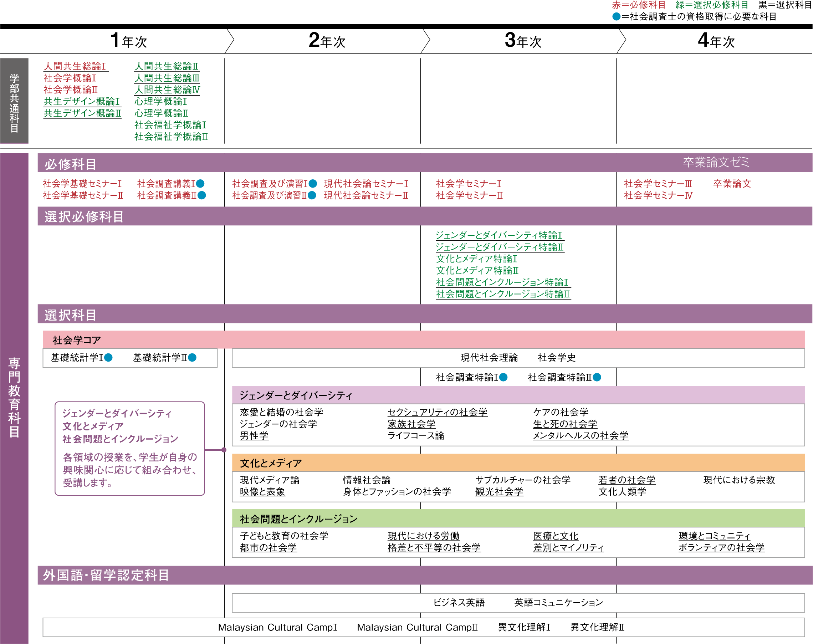Viewport: 813px width, 644px height.
Task: Click blue dot next to 基礎統計学Ⅰ
Action: [x=109, y=357]
